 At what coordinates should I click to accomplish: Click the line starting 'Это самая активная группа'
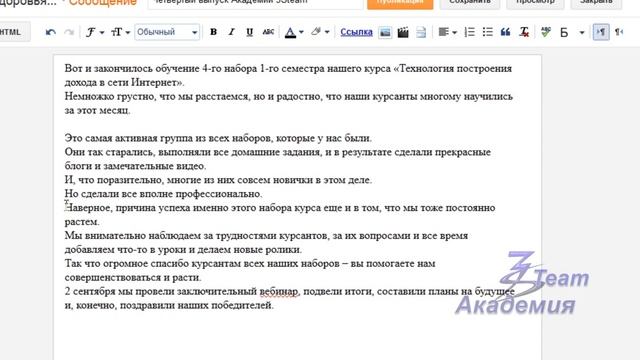(218, 138)
